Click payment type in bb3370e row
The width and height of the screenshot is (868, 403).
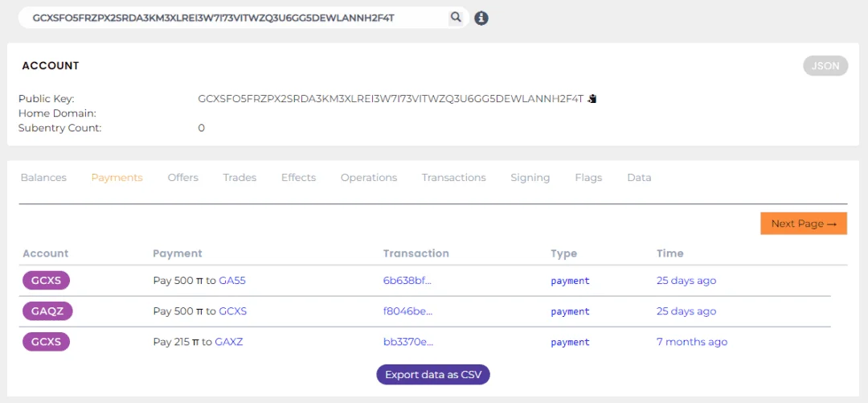coord(570,343)
